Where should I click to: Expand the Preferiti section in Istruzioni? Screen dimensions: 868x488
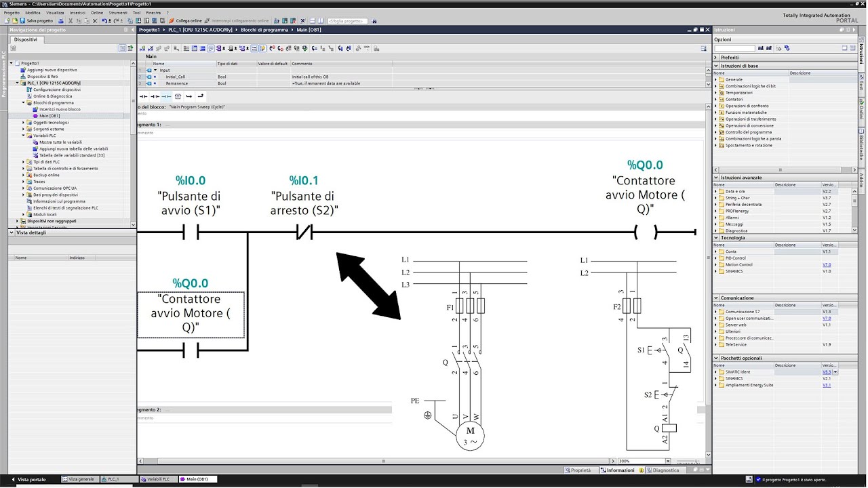715,58
